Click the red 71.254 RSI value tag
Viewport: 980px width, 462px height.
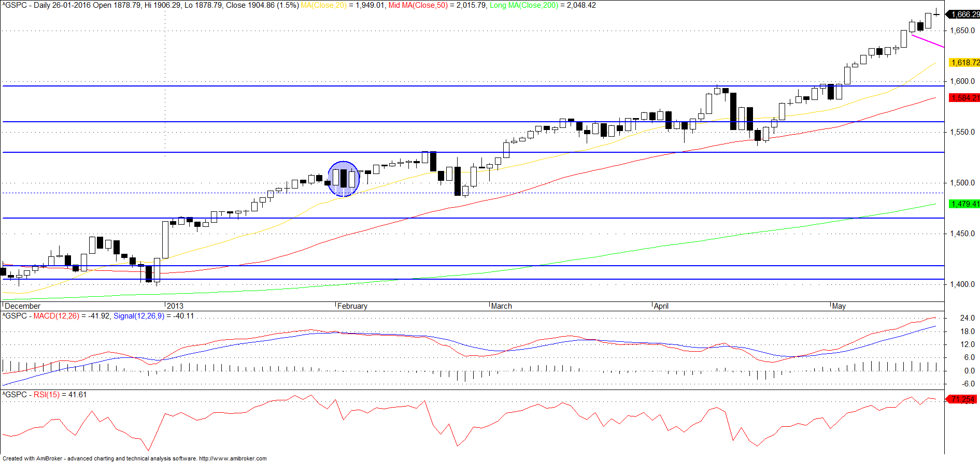(x=962, y=399)
